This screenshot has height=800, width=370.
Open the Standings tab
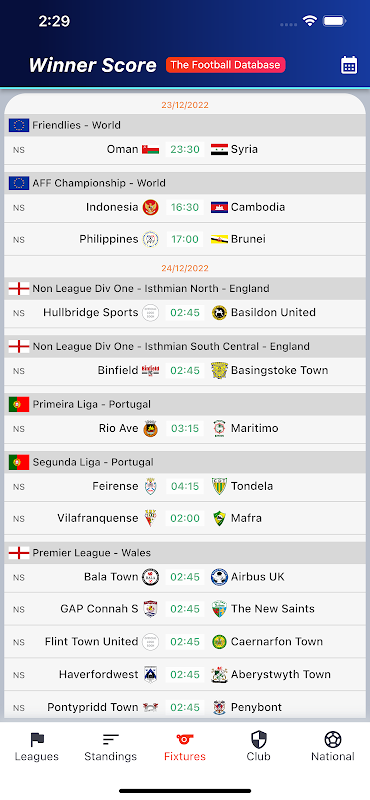110,747
